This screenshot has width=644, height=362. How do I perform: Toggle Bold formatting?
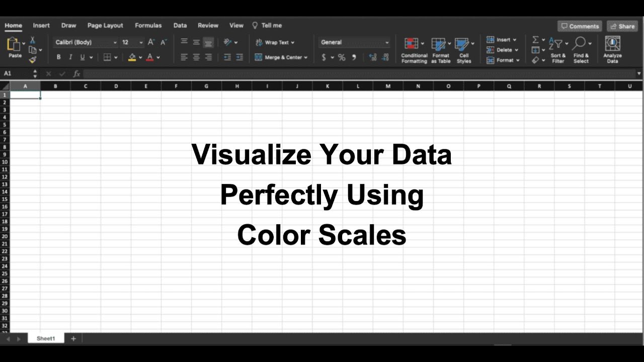pos(58,57)
